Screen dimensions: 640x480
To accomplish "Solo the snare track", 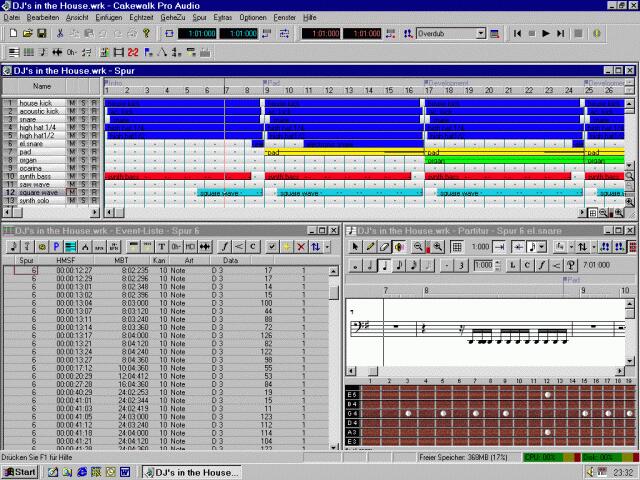I will pyautogui.click(x=83, y=119).
